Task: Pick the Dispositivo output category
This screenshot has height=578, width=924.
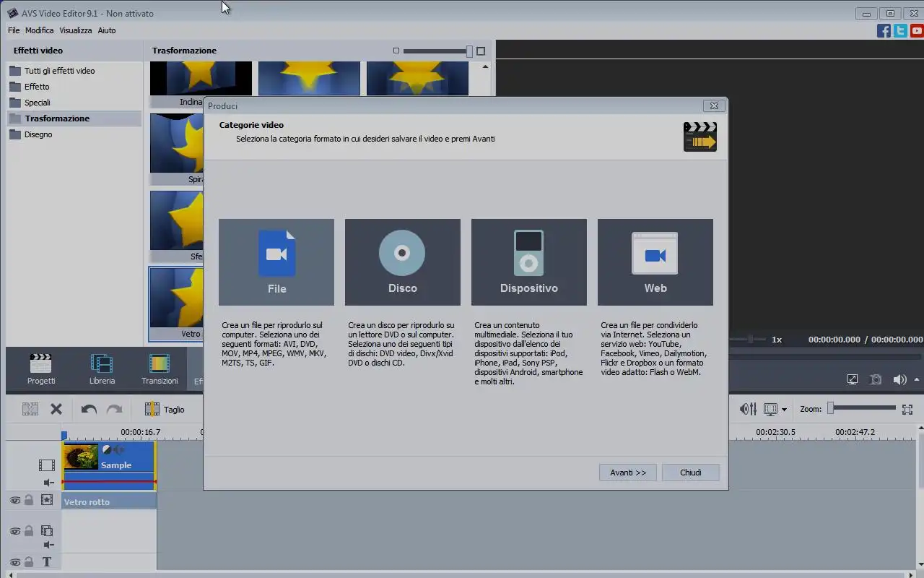Action: [x=529, y=262]
